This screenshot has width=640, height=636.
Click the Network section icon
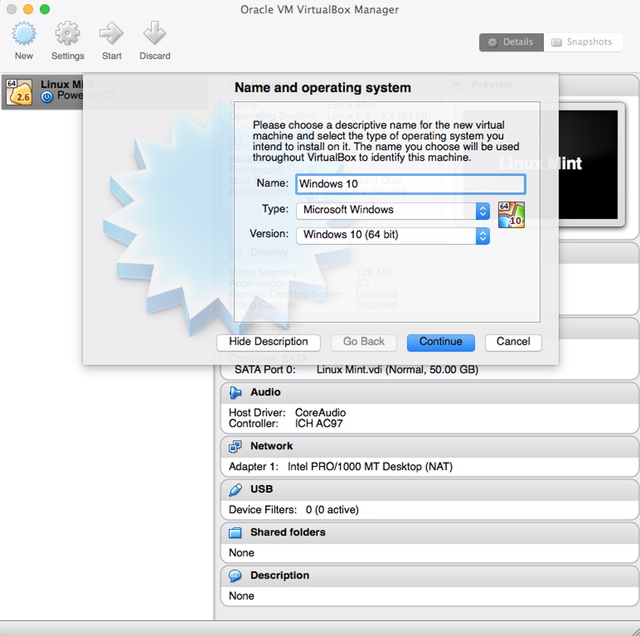pyautogui.click(x=235, y=446)
